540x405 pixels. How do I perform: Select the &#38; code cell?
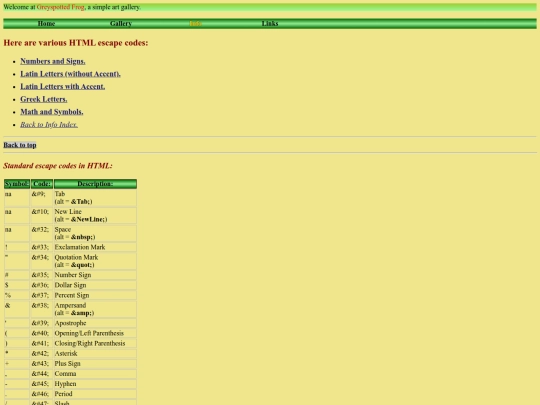(42, 309)
